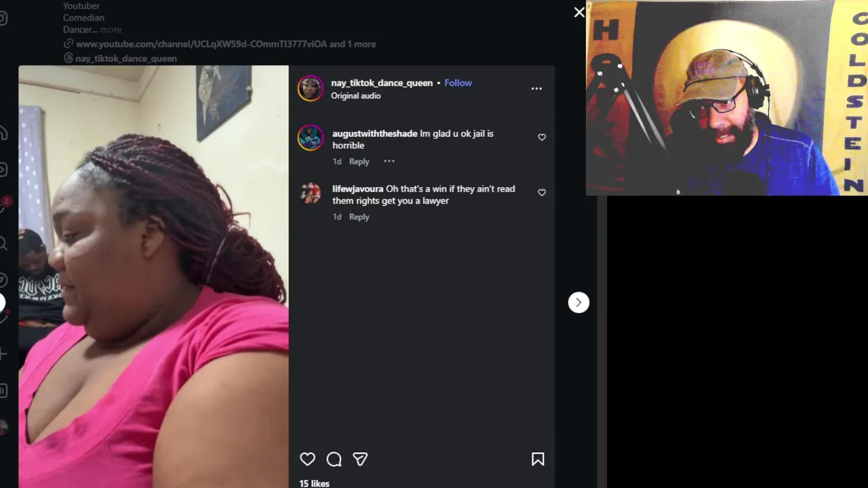Screen dimensions: 868x488
Task: Reply to augustwiththeshade's comment
Action: pos(359,161)
